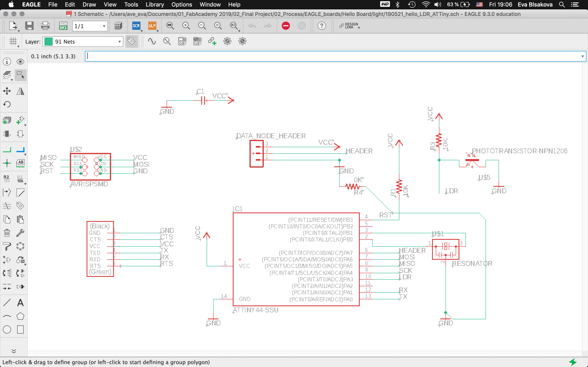Select the Text tool
Image resolution: width=588 pixels, height=367 pixels.
tap(20, 303)
